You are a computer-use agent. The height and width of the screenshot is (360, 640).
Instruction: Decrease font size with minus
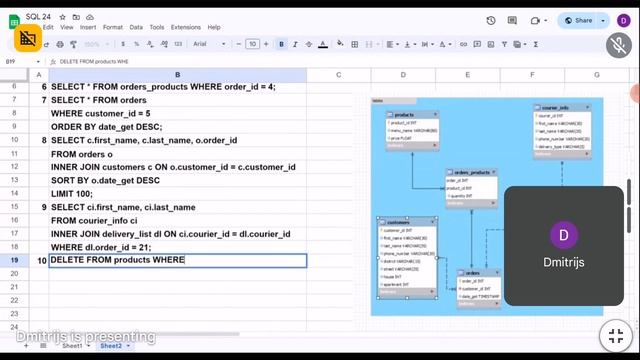coord(239,44)
